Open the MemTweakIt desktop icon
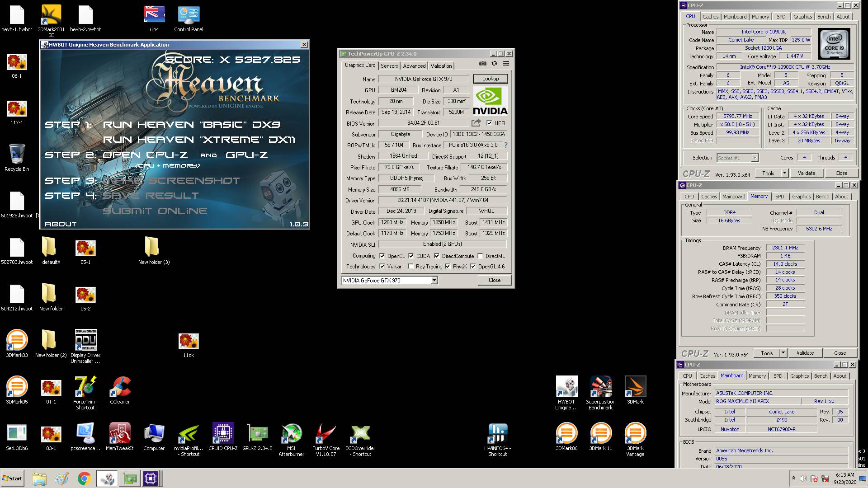This screenshot has height=488, width=868. click(120, 436)
